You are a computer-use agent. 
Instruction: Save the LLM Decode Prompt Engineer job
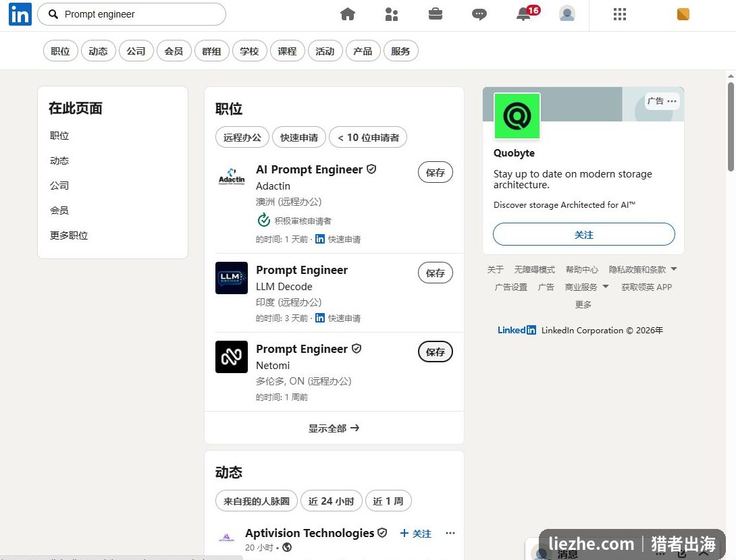[435, 273]
